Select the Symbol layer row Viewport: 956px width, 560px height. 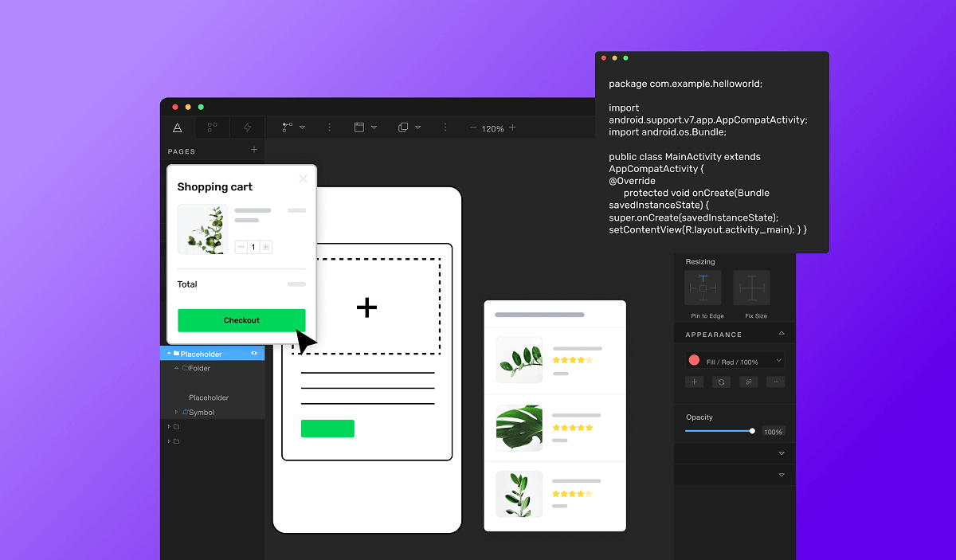click(x=213, y=412)
